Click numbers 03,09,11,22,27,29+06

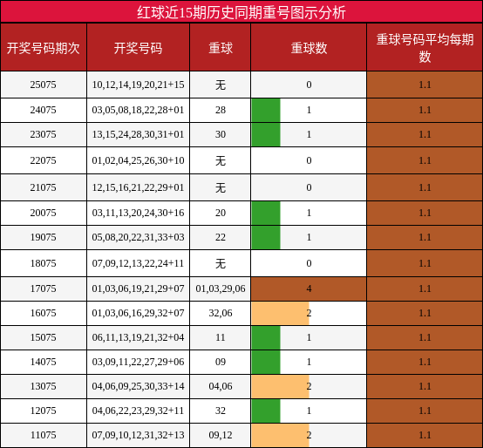[x=138, y=362]
